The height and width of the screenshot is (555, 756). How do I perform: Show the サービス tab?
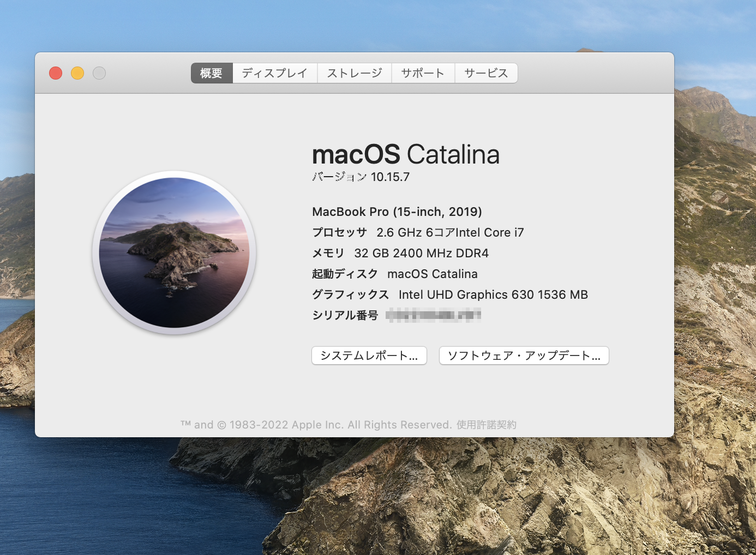tap(486, 73)
